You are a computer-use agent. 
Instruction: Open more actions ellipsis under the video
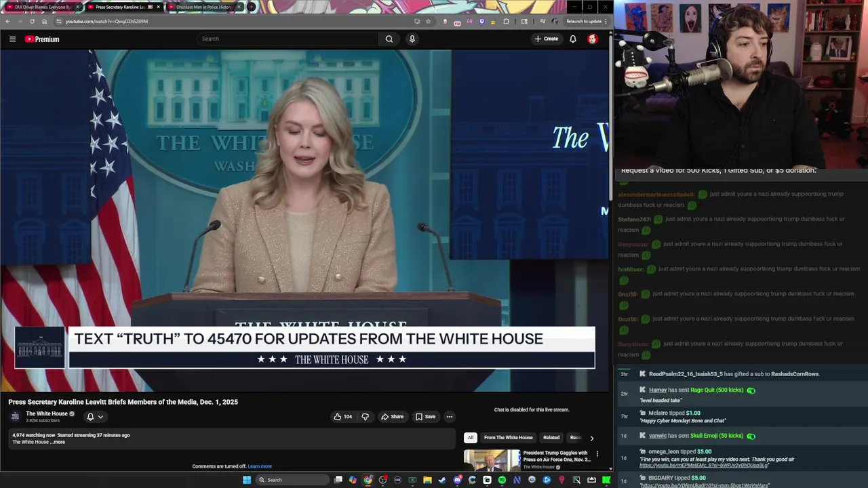[449, 416]
